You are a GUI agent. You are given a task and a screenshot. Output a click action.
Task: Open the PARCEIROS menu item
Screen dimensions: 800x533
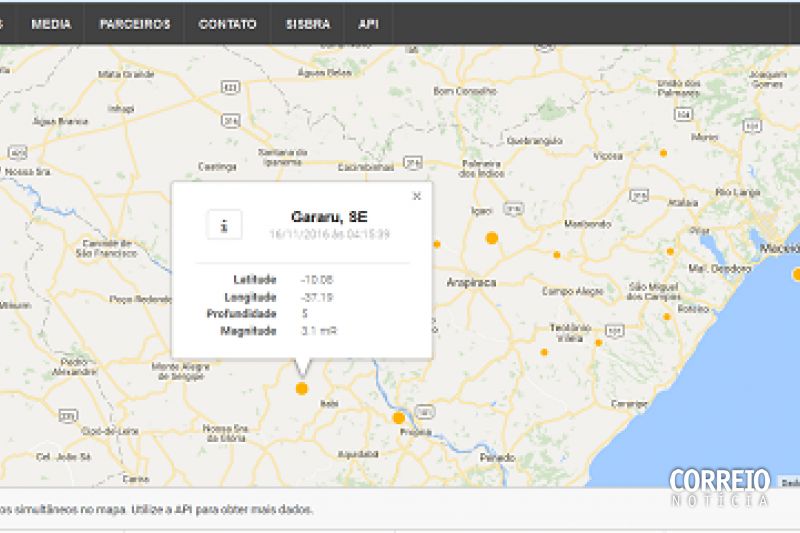pos(135,24)
